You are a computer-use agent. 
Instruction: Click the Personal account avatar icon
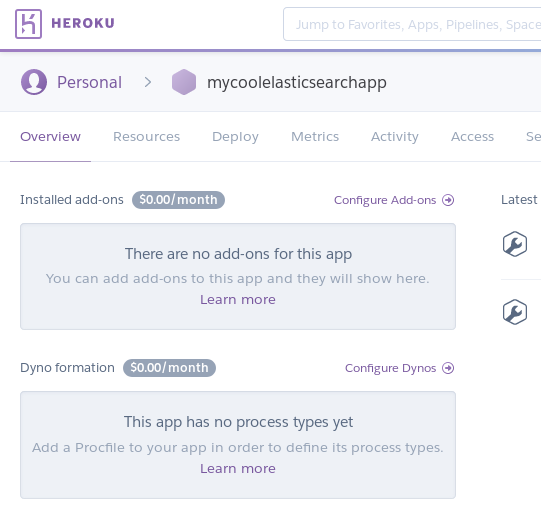pyautogui.click(x=34, y=82)
